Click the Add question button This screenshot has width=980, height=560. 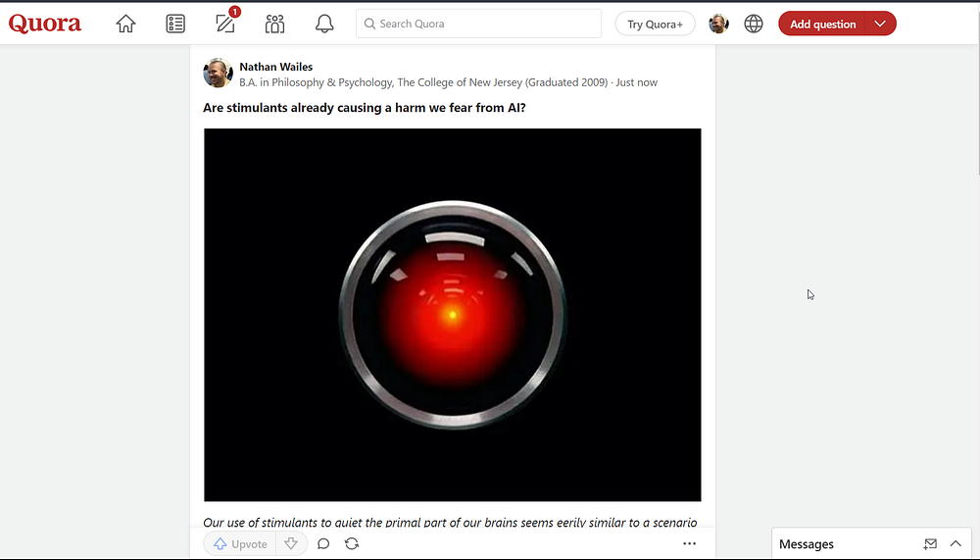pos(822,24)
